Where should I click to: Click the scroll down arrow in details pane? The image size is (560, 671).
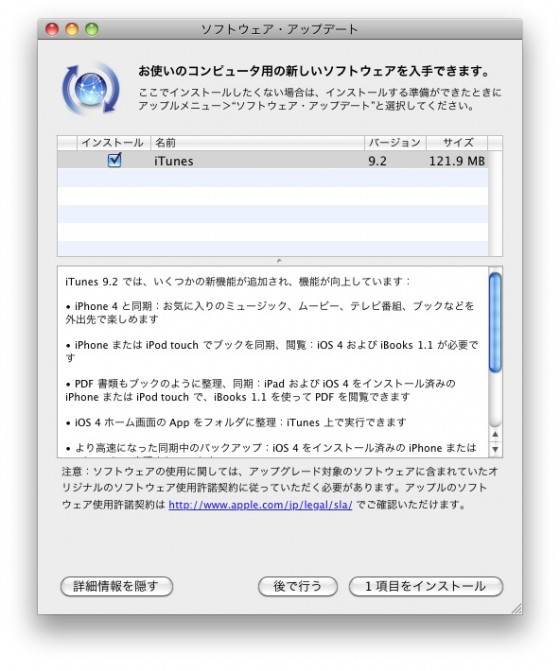495,449
